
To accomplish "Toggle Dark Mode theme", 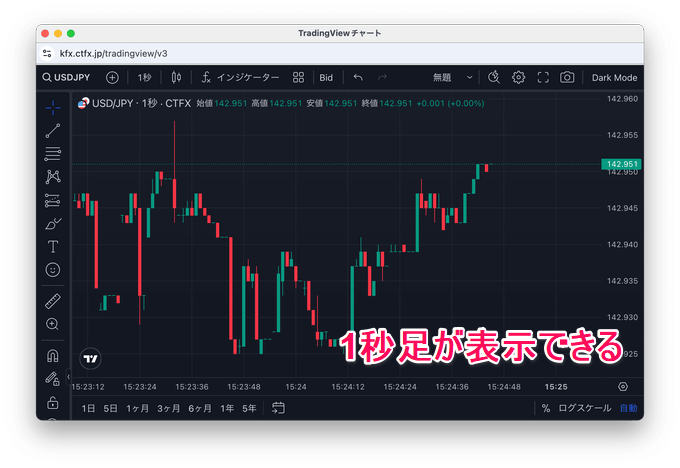I will (615, 78).
